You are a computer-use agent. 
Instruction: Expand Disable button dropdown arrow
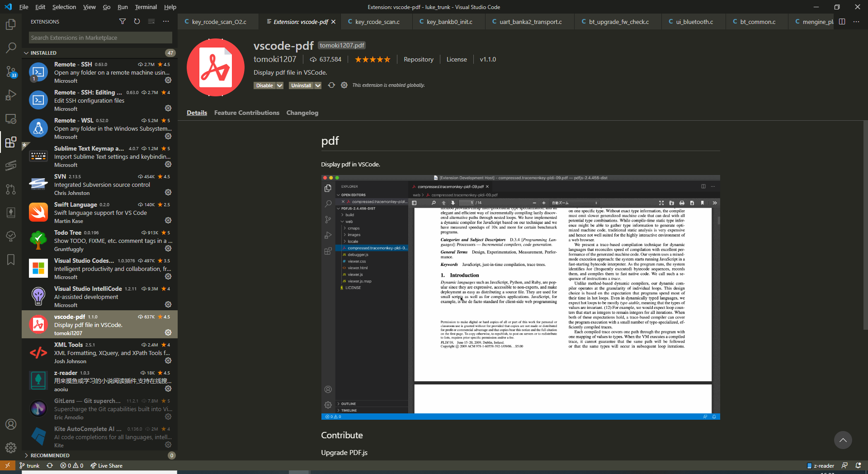pos(280,85)
